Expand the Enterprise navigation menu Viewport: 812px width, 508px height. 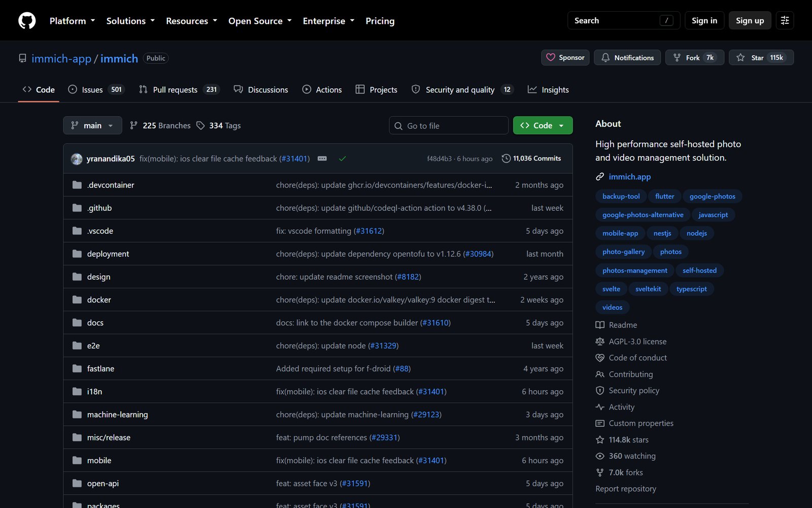[328, 21]
